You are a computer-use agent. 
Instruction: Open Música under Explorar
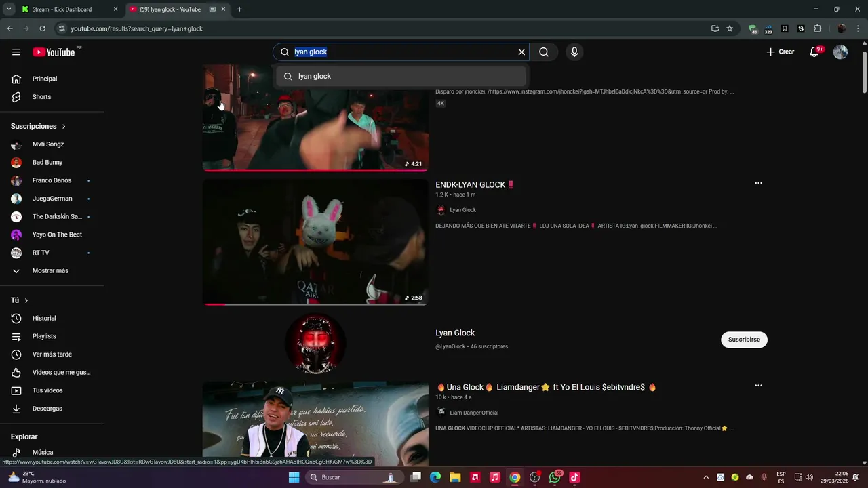tap(52, 452)
